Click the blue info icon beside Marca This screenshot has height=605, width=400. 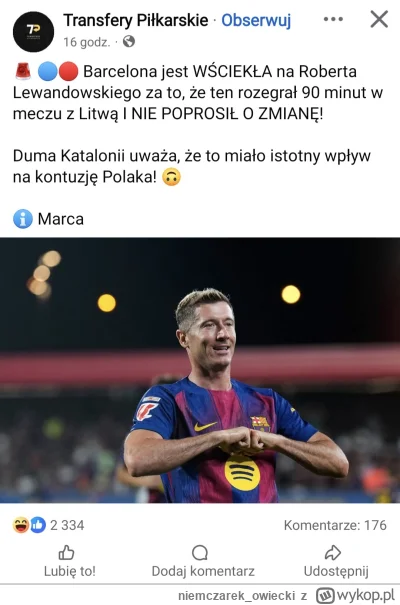[23, 219]
